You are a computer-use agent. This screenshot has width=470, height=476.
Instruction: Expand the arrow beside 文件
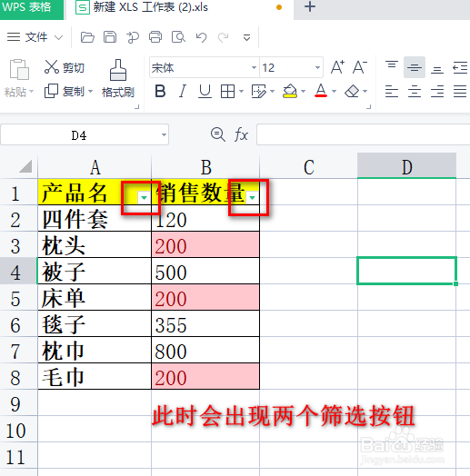click(58, 37)
